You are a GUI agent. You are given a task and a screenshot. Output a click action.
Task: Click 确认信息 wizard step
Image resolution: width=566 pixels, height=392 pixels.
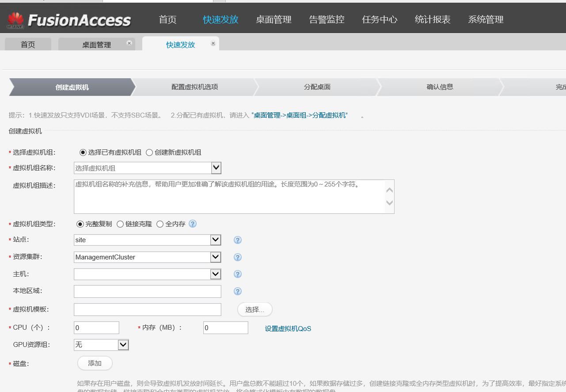(x=440, y=87)
